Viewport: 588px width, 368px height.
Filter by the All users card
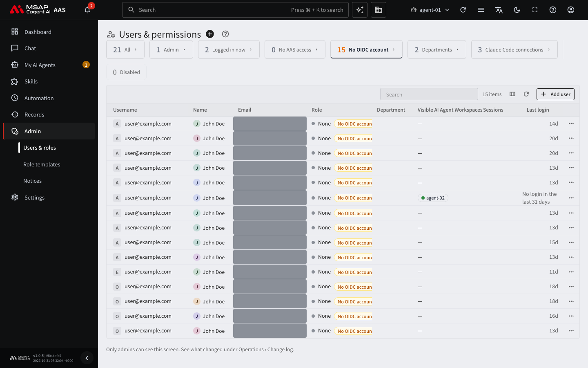click(x=125, y=49)
